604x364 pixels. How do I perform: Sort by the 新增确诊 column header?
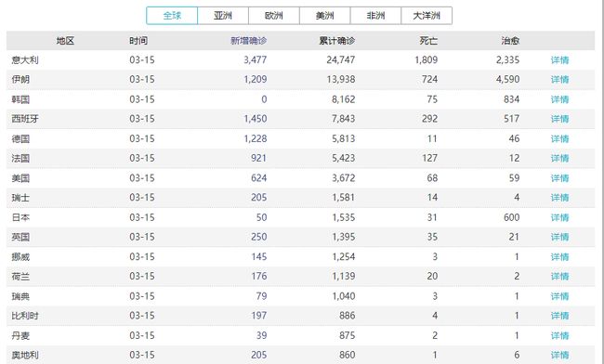(248, 41)
